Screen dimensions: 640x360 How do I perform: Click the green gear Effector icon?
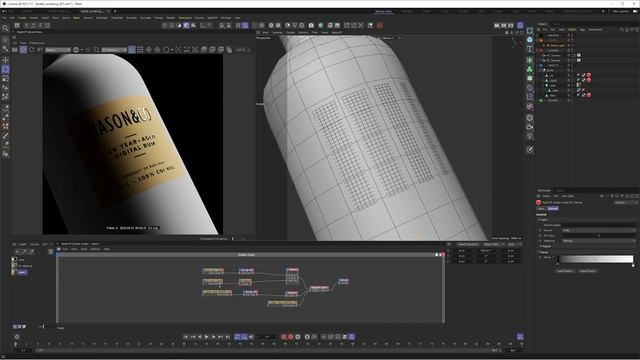tap(530, 78)
